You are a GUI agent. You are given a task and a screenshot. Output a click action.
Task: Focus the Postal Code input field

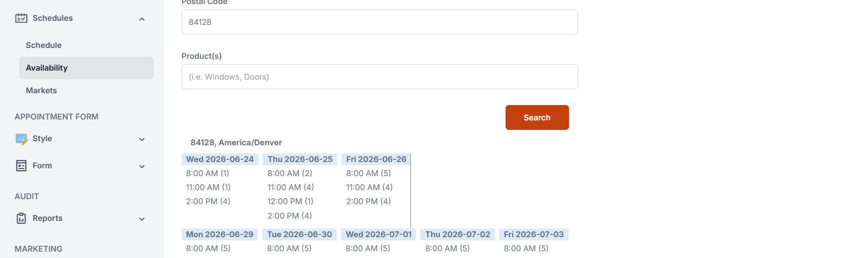[x=380, y=22]
